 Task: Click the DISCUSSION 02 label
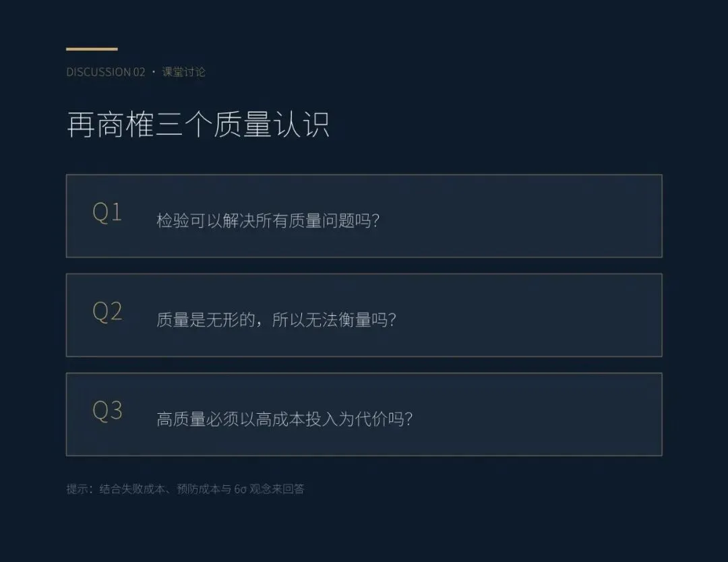(x=106, y=72)
